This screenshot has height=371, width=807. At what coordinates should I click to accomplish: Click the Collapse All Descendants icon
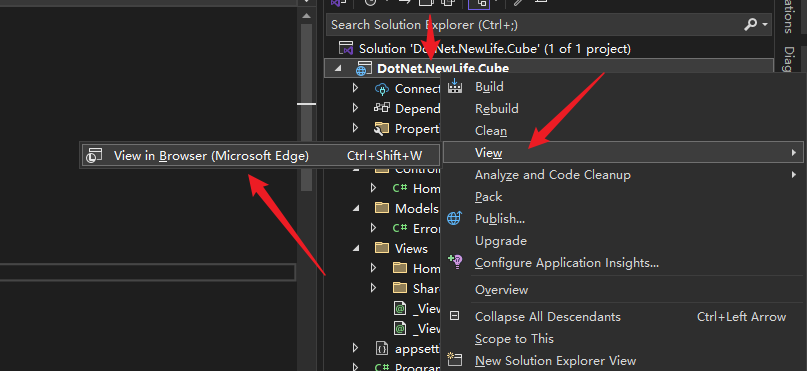(x=455, y=315)
